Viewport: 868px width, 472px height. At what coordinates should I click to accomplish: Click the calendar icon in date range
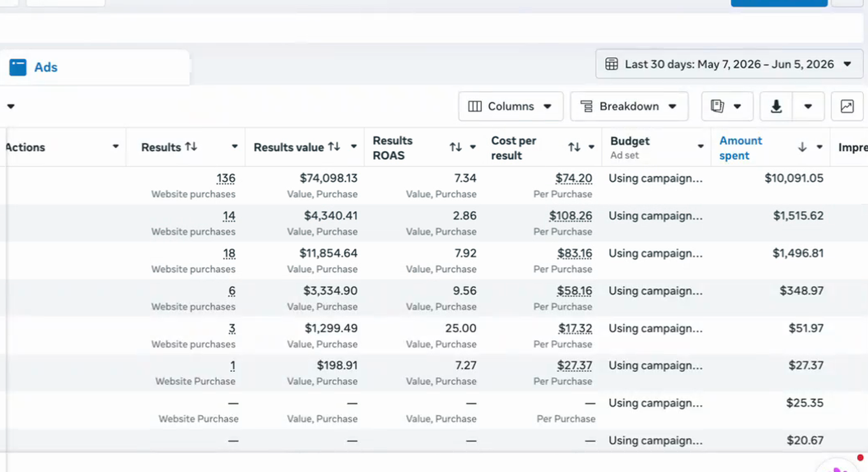611,64
